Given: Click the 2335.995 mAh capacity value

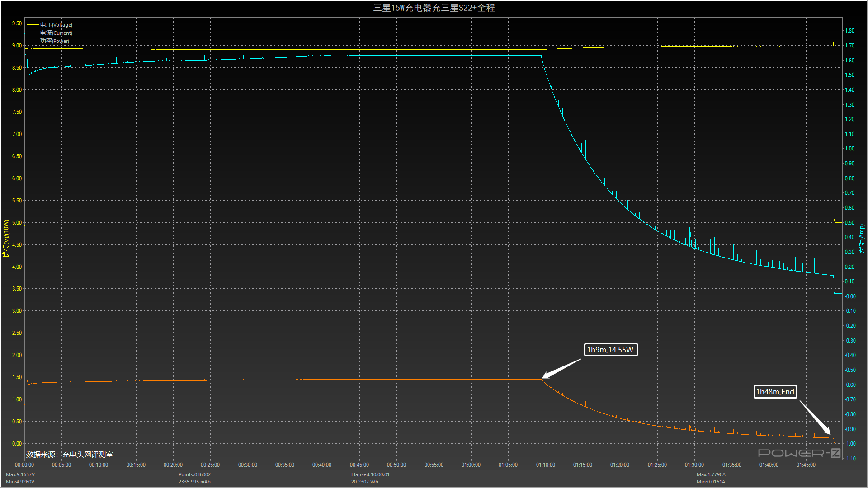Looking at the screenshot, I should coord(194,482).
